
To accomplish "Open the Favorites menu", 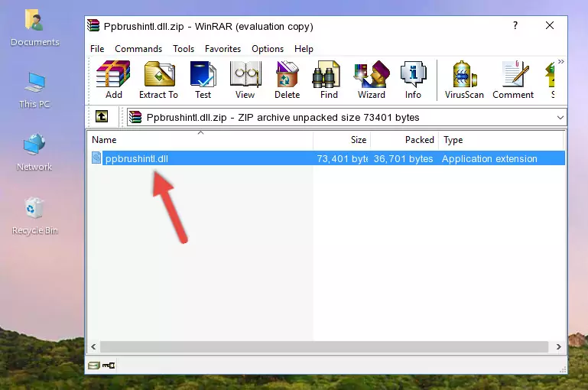I will 223,49.
